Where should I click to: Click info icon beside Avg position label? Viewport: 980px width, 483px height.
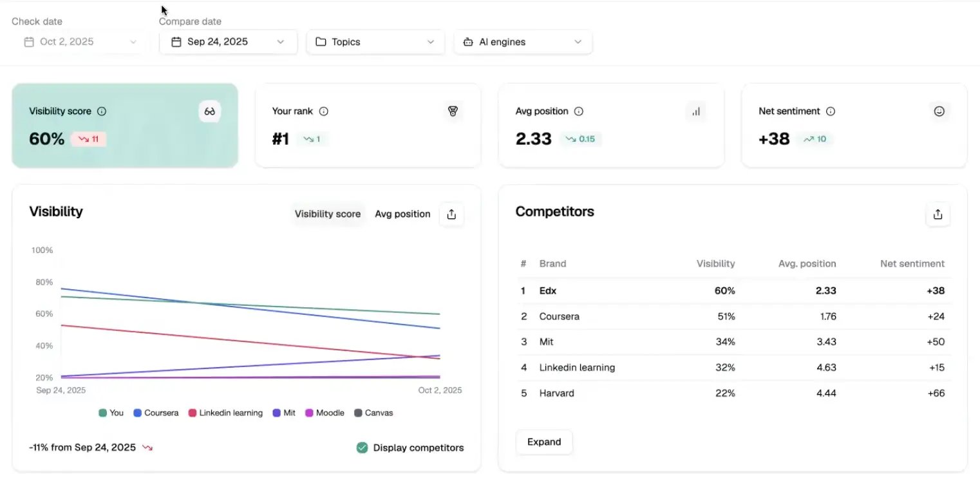(579, 111)
